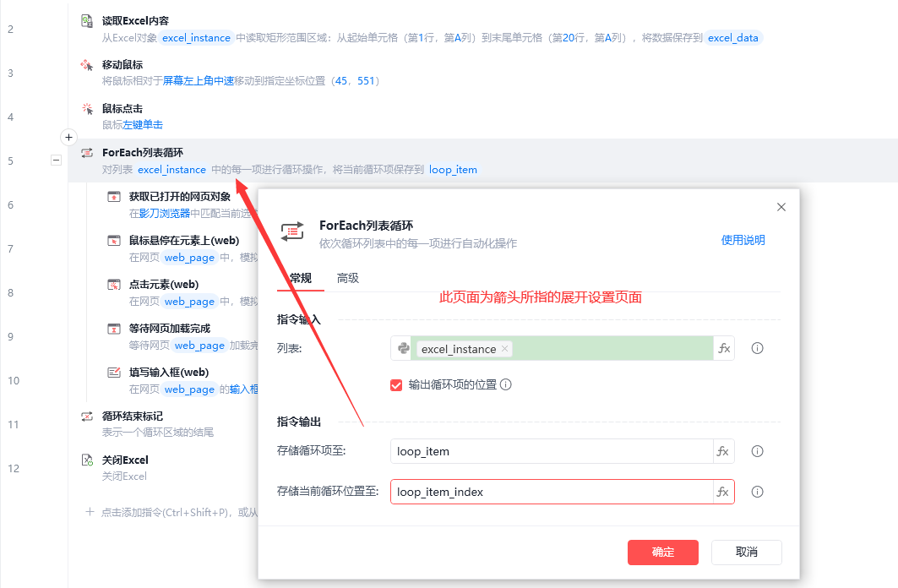
Task: Click the 获取已打开的网页对象 step icon
Action: tap(114, 197)
